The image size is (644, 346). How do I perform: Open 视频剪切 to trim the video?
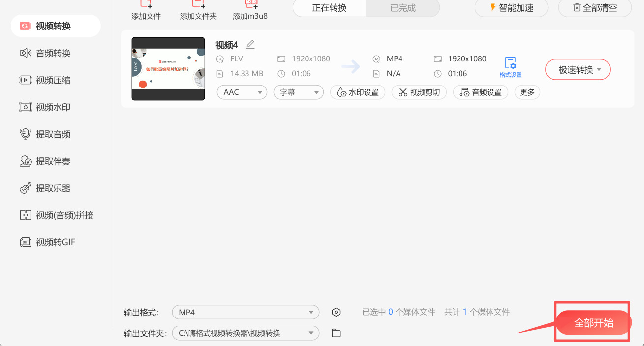click(419, 92)
